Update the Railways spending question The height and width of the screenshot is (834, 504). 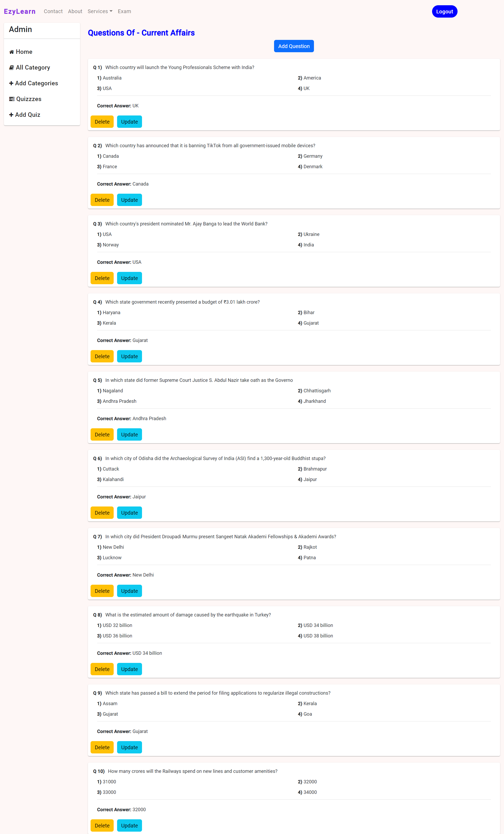tap(129, 825)
